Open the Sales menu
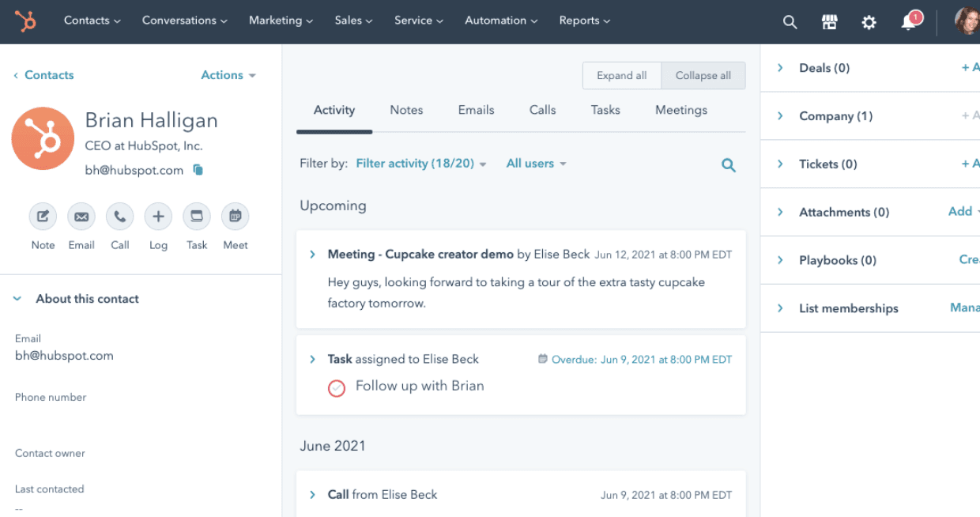The width and height of the screenshot is (980, 517). 353,21
